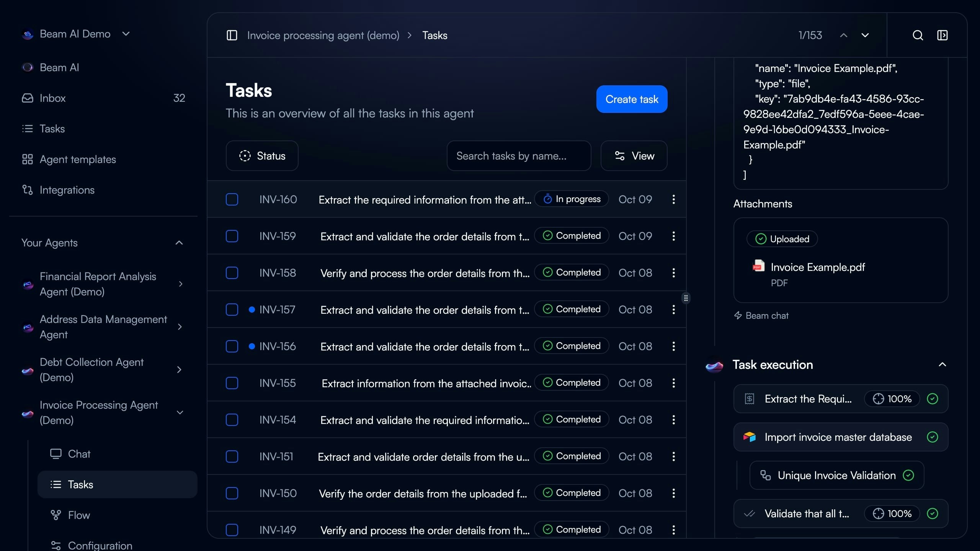This screenshot has height=551, width=980.
Task: Open more options for INV-160
Action: pyautogui.click(x=673, y=199)
